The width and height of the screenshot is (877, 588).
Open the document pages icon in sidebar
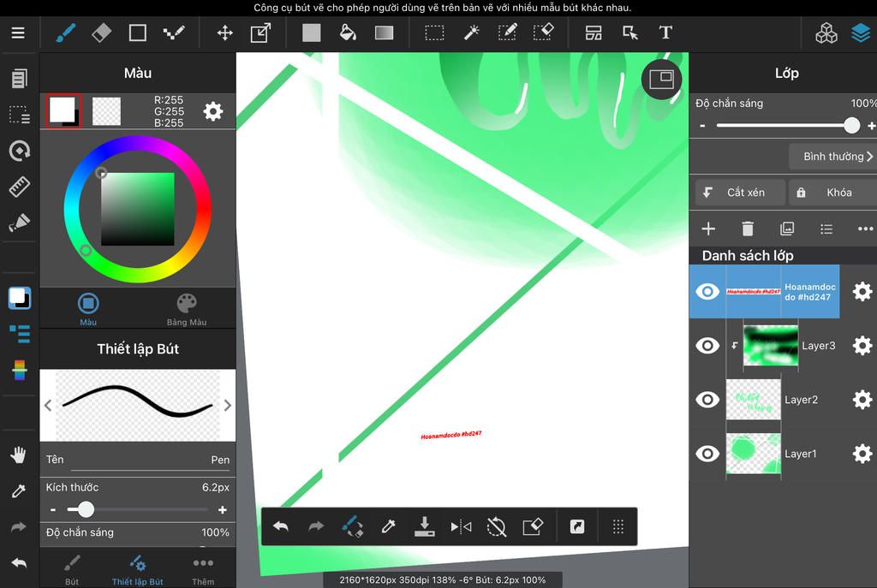[x=19, y=78]
